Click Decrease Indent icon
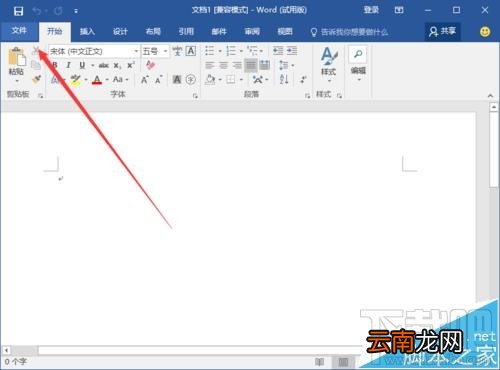 point(278,51)
